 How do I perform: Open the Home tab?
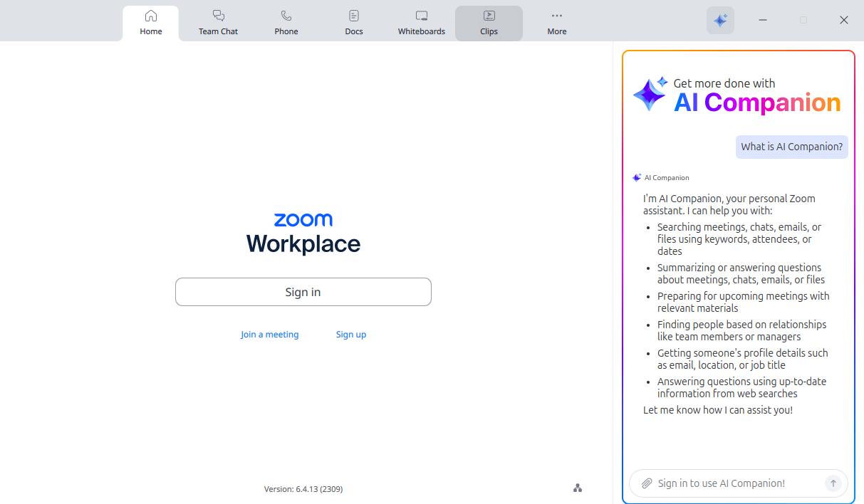(150, 23)
